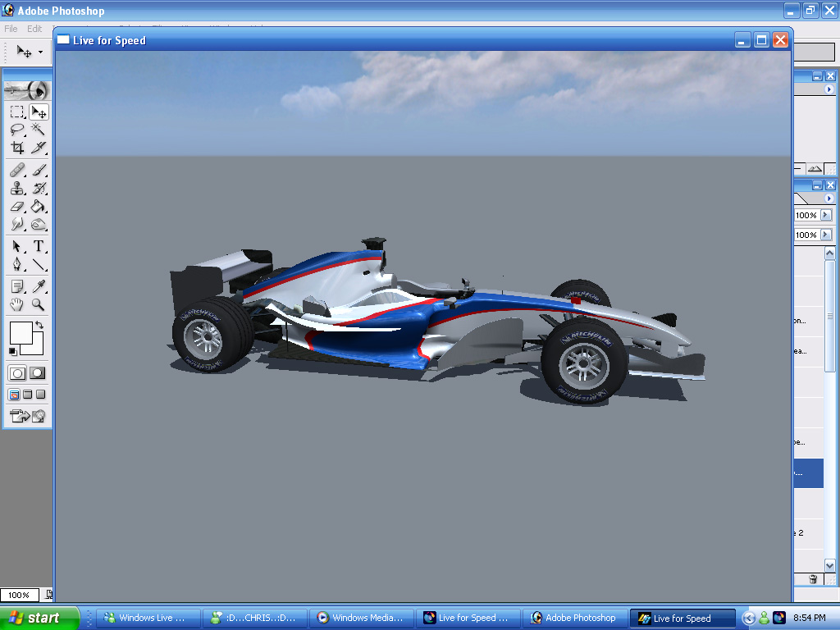Select the Magic Wand tool

pyautogui.click(x=39, y=129)
